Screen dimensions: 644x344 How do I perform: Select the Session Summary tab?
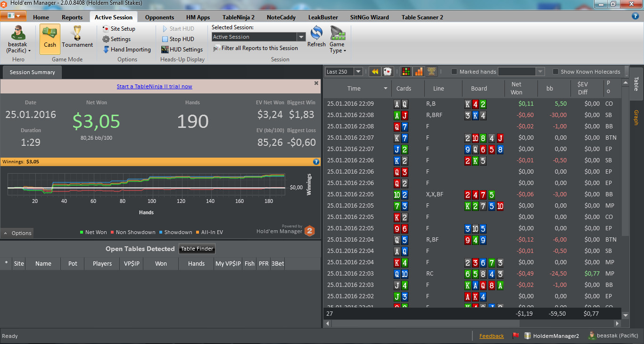32,72
